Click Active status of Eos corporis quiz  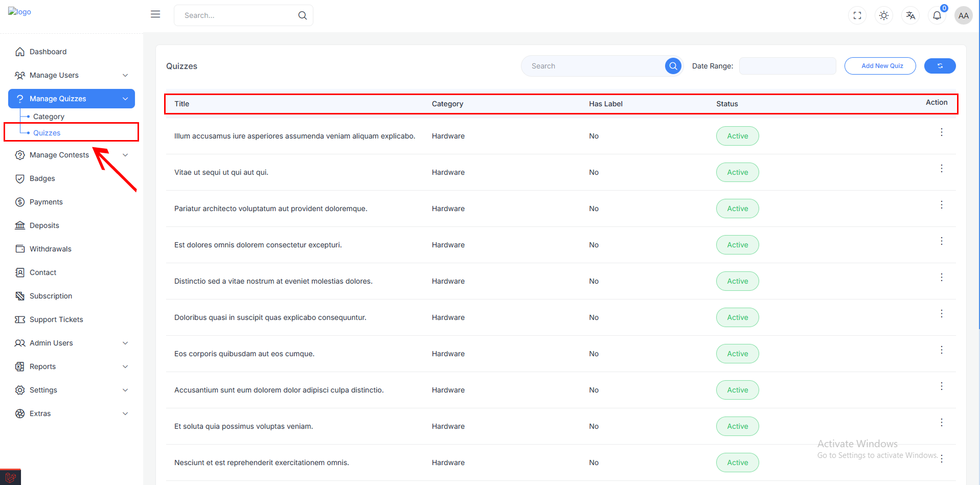737,354
